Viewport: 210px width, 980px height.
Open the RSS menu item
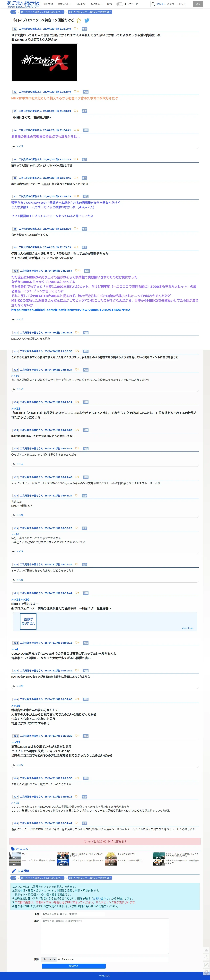coord(110,4)
